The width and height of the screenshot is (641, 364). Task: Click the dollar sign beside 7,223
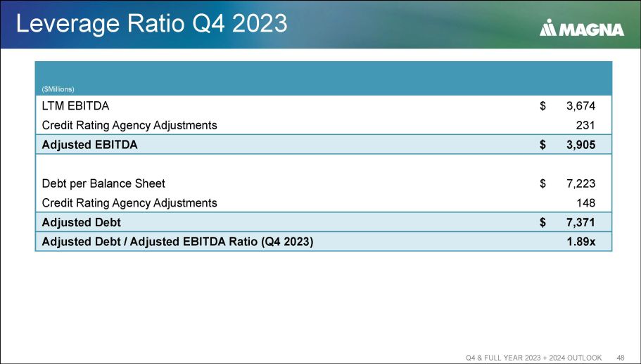(543, 183)
